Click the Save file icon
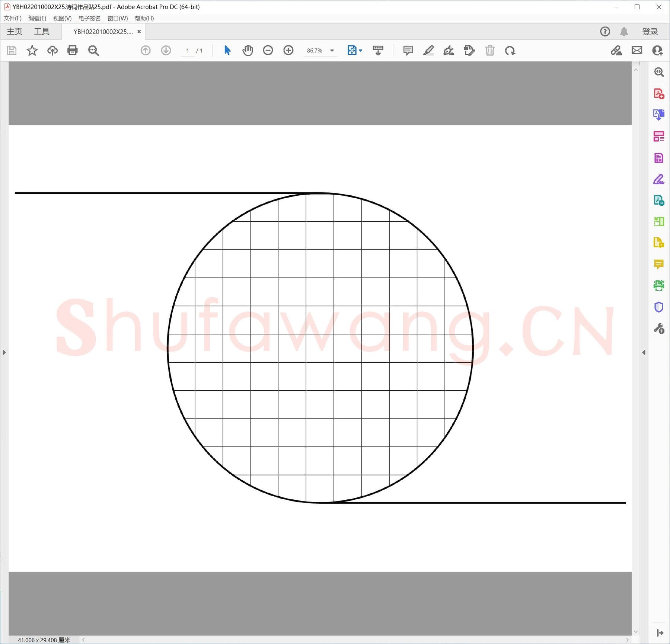670x644 pixels. 12,51
